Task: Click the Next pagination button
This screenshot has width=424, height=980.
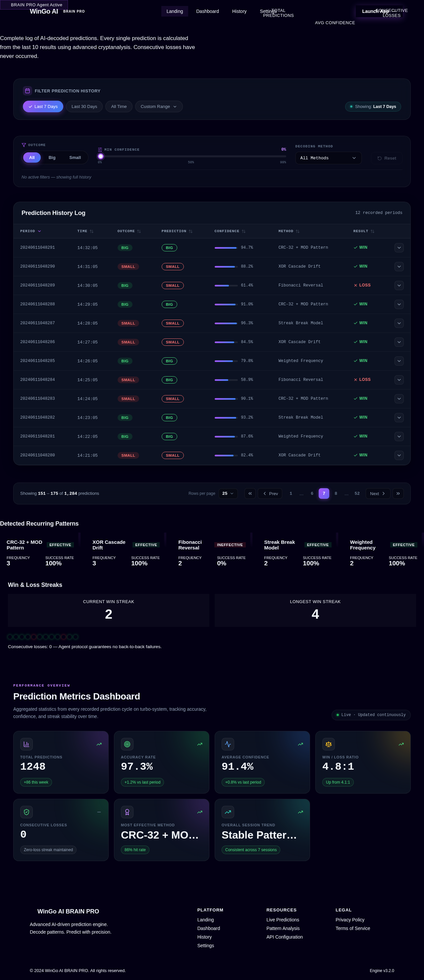Action: click(x=378, y=493)
